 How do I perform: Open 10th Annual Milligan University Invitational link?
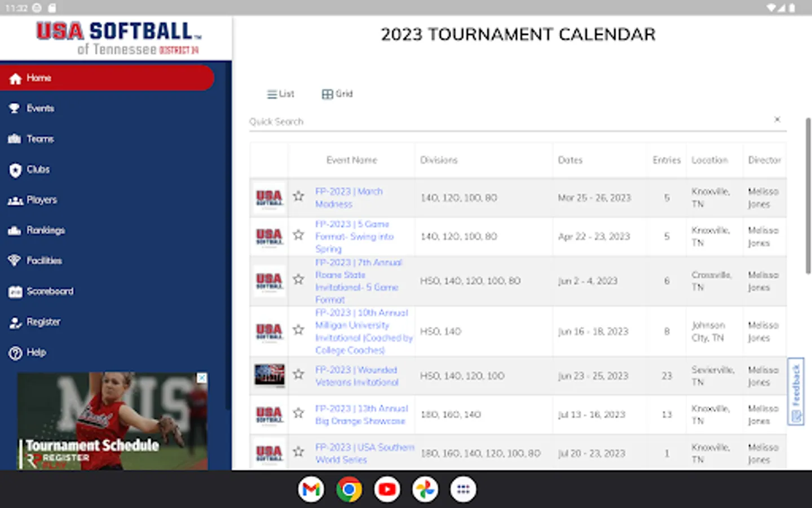(364, 331)
